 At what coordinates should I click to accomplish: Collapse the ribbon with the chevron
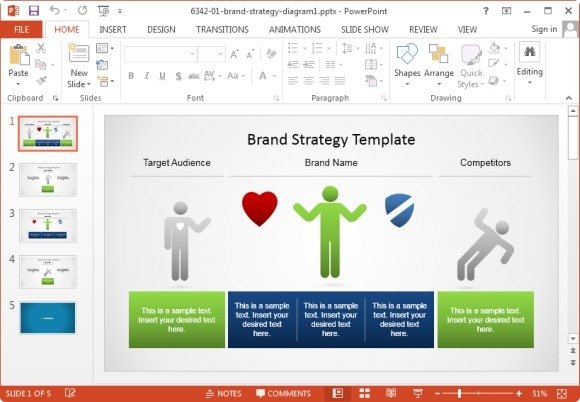click(569, 98)
